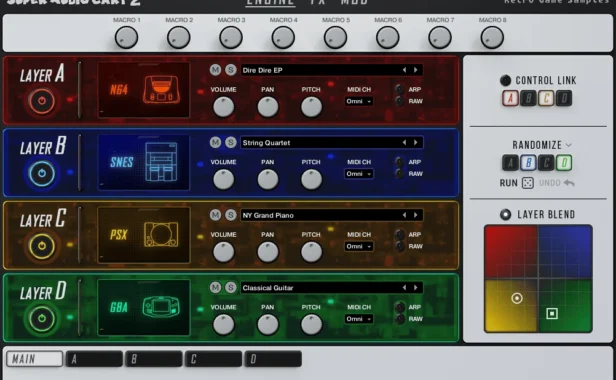The height and width of the screenshot is (380, 616).
Task: Toggle Layer B power button
Action: [42, 173]
